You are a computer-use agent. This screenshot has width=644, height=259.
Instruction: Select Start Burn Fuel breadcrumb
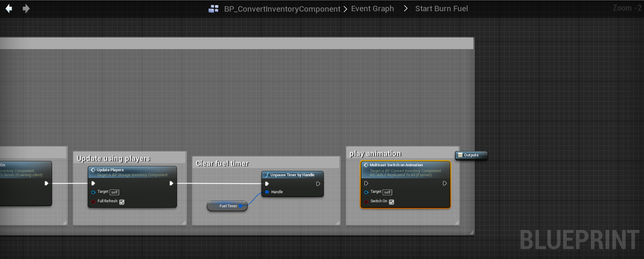click(441, 9)
